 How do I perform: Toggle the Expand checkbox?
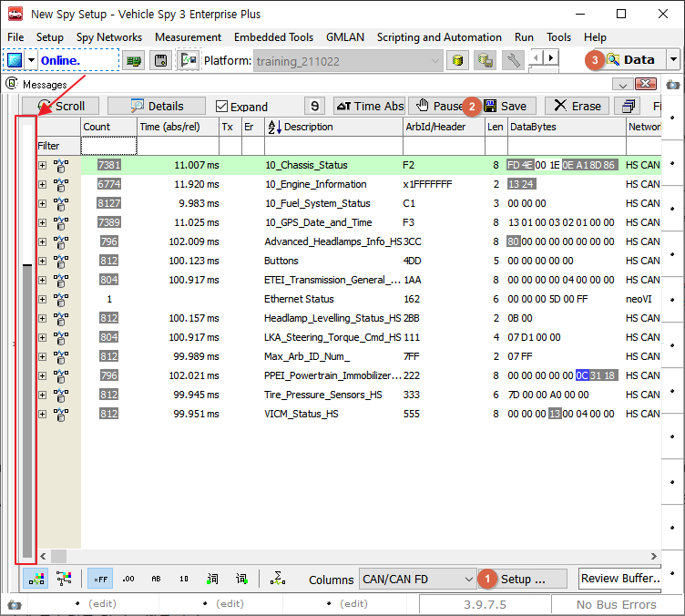tap(221, 107)
